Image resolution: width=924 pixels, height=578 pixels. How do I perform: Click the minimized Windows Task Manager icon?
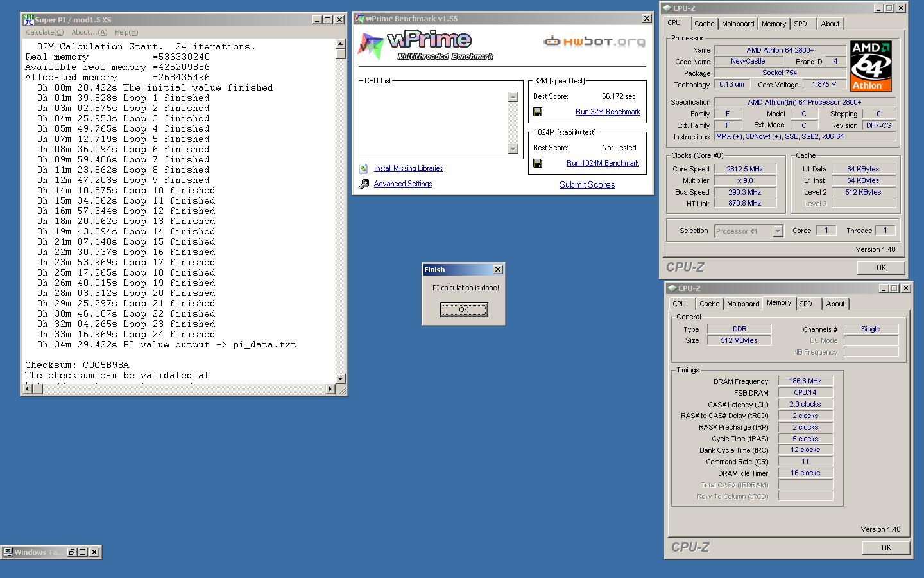click(x=8, y=552)
